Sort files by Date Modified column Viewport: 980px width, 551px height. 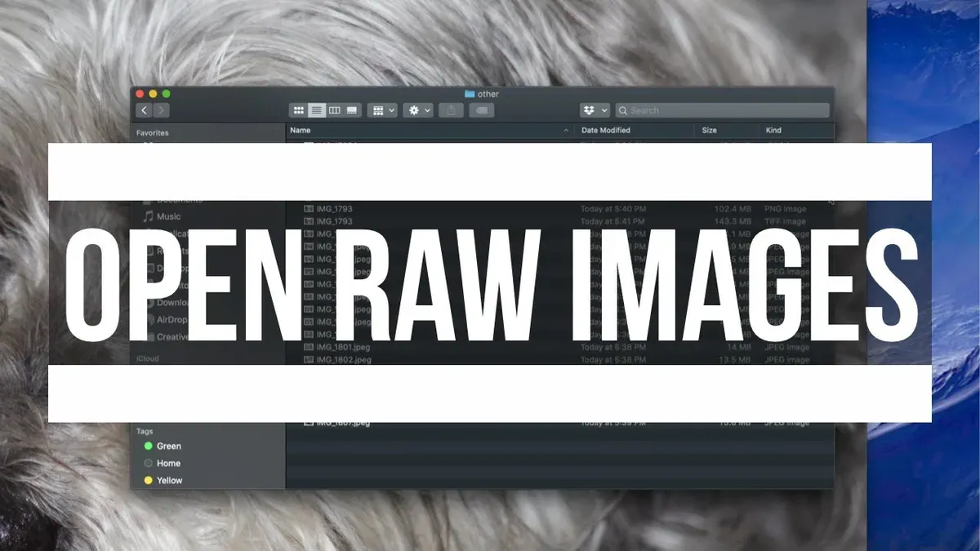635,131
